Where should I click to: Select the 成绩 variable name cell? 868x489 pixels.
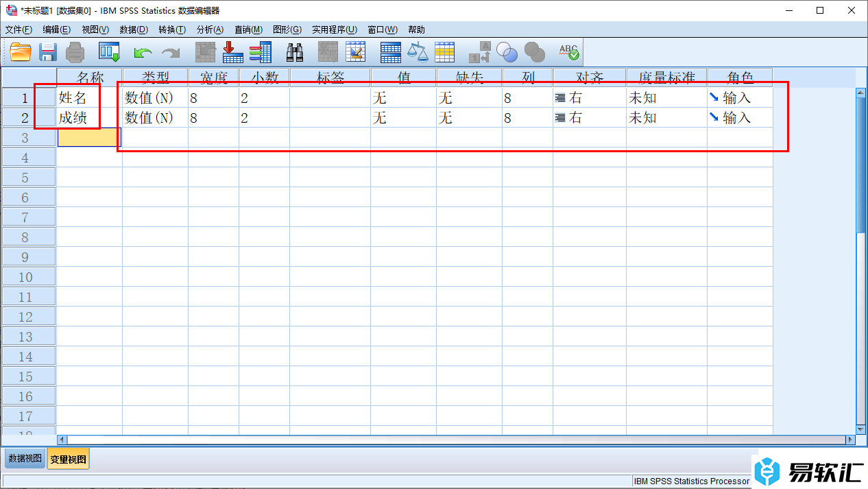[x=90, y=118]
